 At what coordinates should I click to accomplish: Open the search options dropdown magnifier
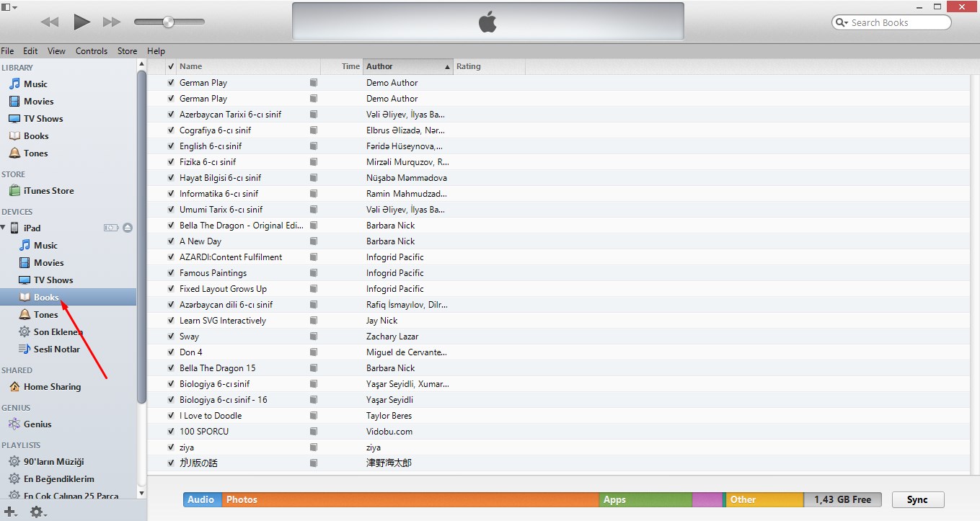click(x=842, y=22)
